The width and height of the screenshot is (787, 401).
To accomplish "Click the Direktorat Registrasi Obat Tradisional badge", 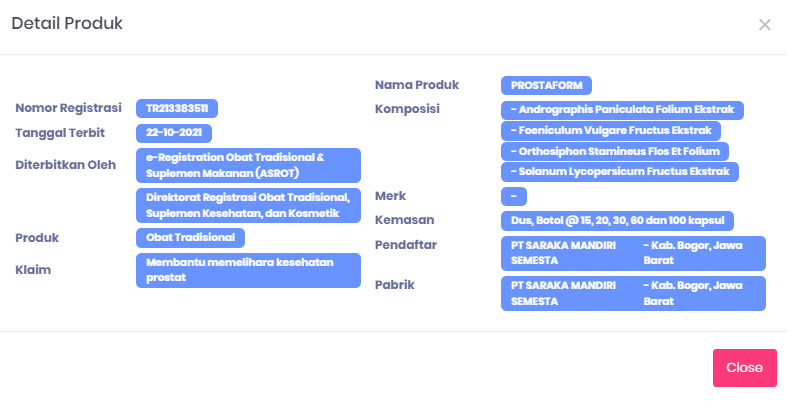I will tap(248, 206).
